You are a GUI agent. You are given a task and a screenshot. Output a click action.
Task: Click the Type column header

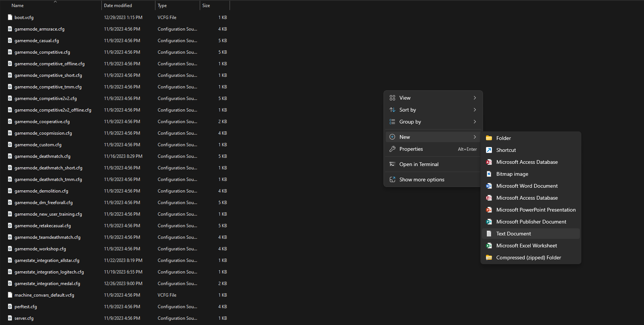[162, 6]
